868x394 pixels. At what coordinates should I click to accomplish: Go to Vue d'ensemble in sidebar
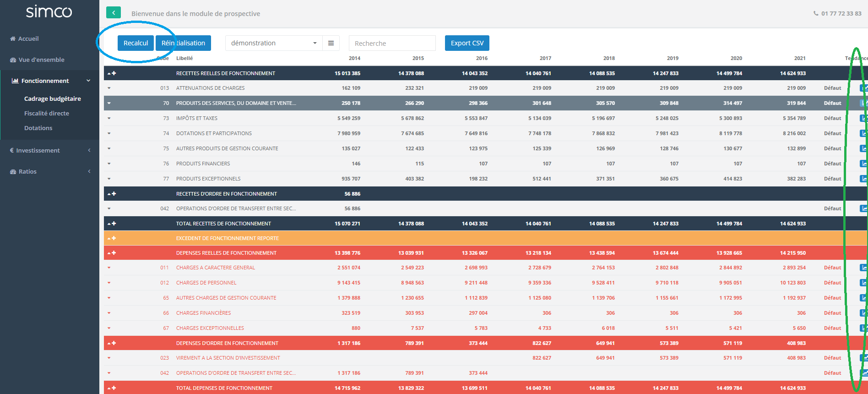coord(41,60)
